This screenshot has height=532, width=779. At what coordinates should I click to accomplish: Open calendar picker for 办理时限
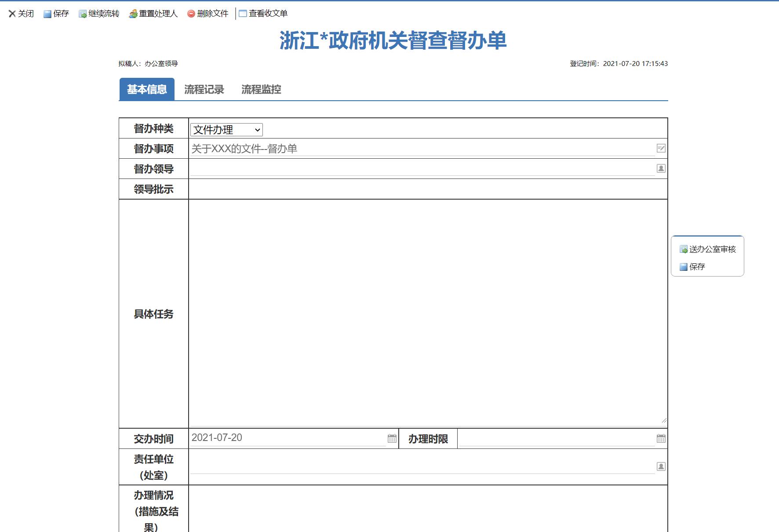(x=661, y=438)
